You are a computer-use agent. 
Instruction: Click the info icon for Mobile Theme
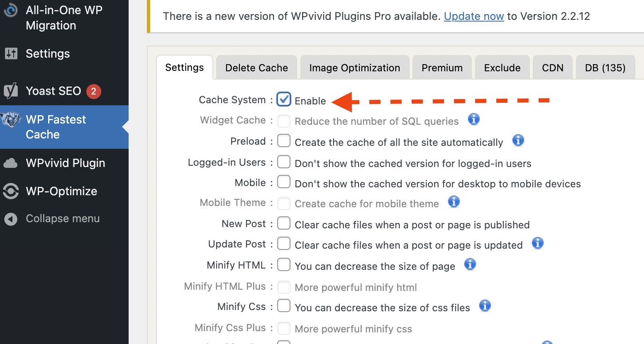454,202
